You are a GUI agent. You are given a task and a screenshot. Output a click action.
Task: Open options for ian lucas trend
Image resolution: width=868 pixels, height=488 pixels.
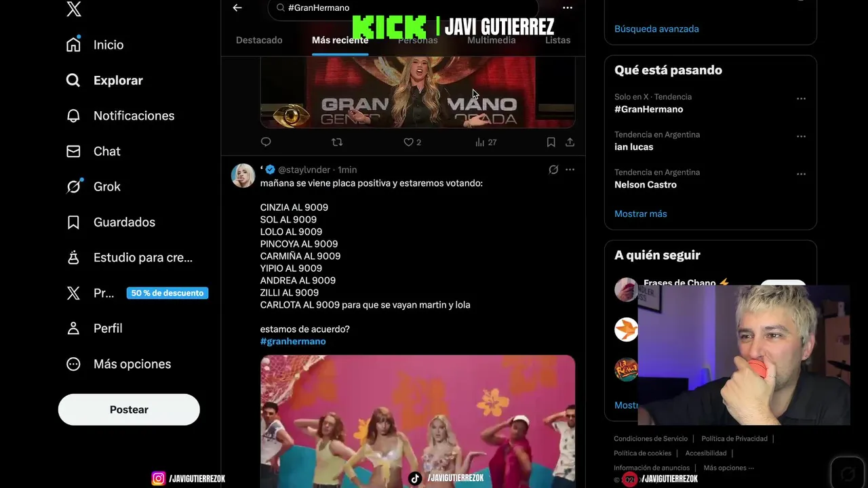tap(801, 136)
